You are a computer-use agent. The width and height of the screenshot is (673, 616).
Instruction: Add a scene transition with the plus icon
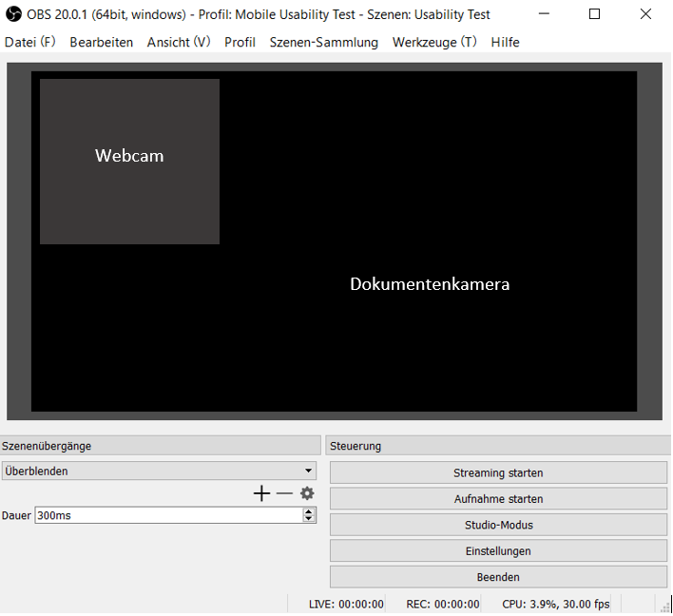261,493
